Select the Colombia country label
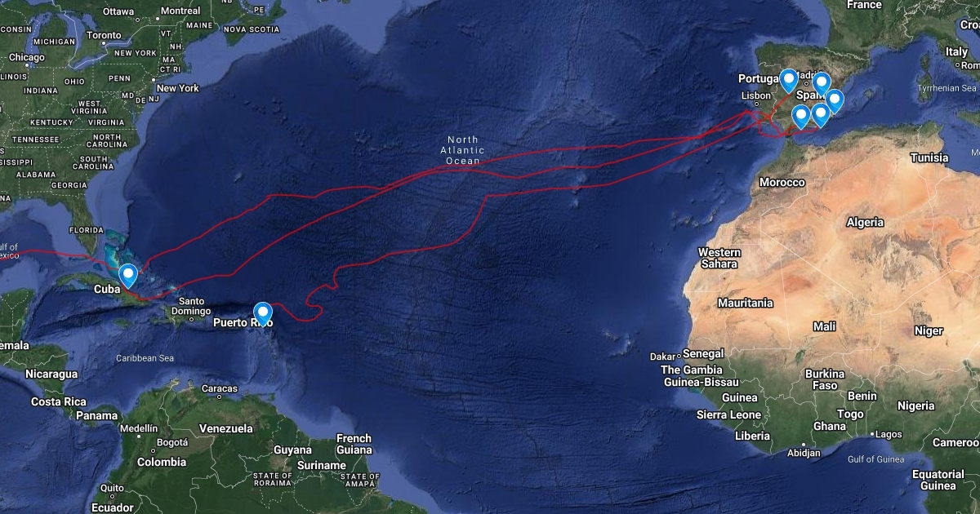The width and height of the screenshot is (980, 514). pyautogui.click(x=161, y=462)
